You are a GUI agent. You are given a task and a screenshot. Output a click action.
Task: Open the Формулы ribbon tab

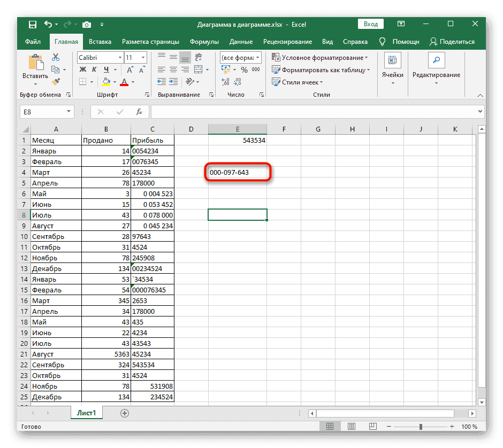[204, 42]
